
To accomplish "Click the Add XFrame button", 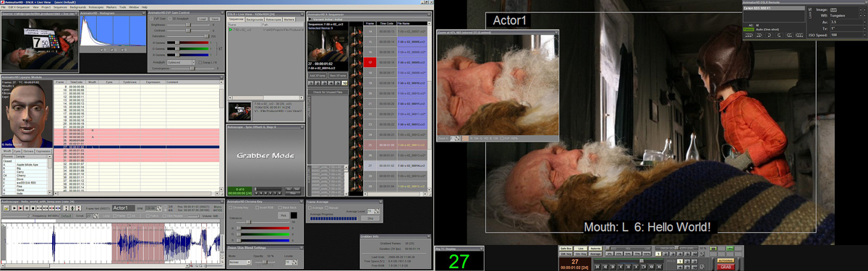I will (x=317, y=75).
